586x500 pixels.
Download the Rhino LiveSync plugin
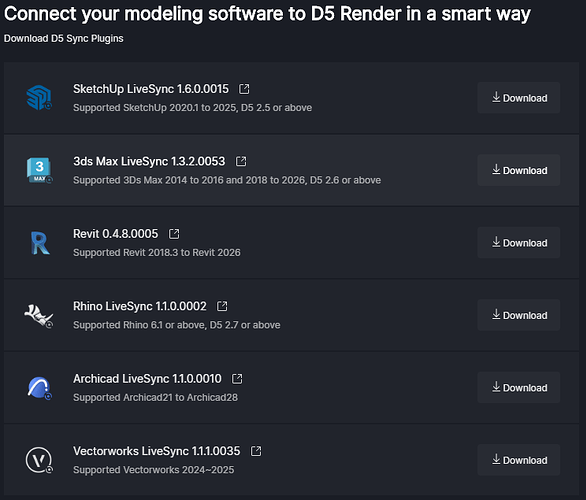point(519,315)
